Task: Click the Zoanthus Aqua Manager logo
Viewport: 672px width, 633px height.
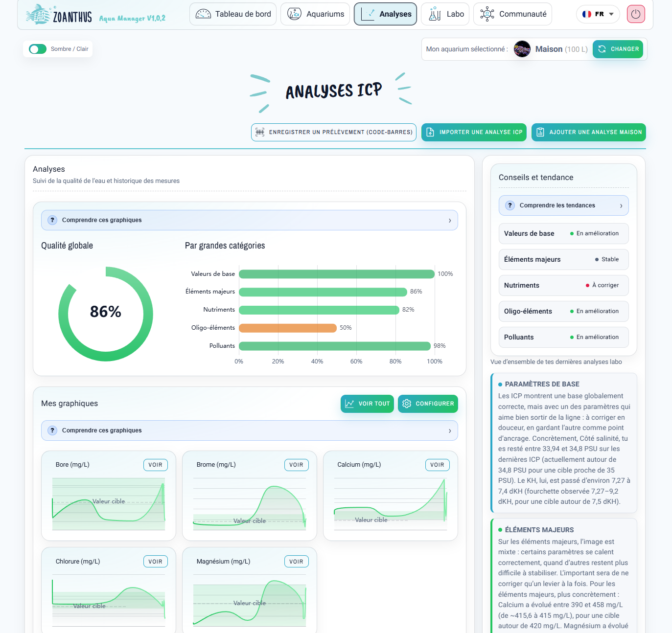Action: click(96, 15)
